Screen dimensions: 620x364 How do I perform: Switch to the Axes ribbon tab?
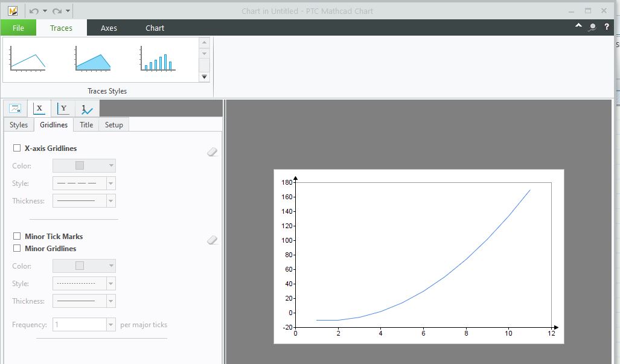pyautogui.click(x=109, y=28)
